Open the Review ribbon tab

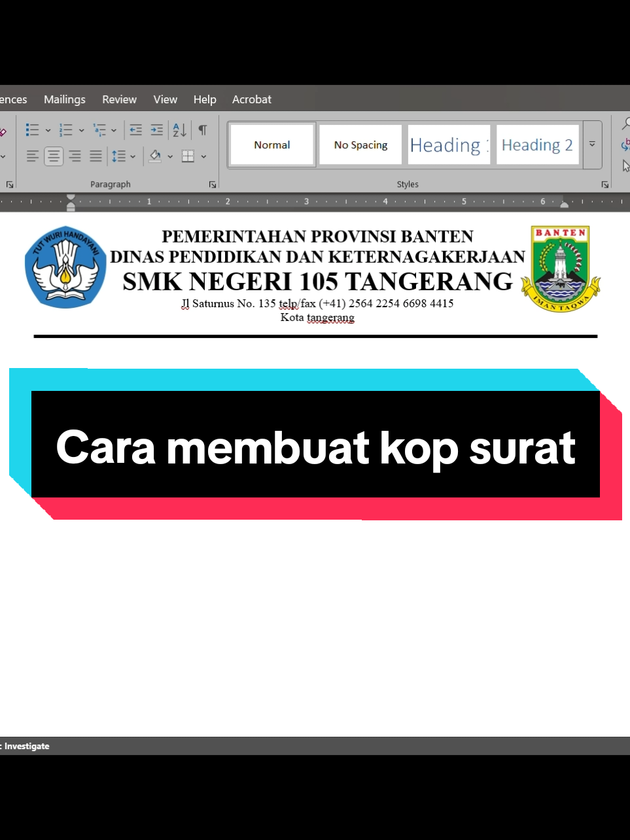pos(119,99)
